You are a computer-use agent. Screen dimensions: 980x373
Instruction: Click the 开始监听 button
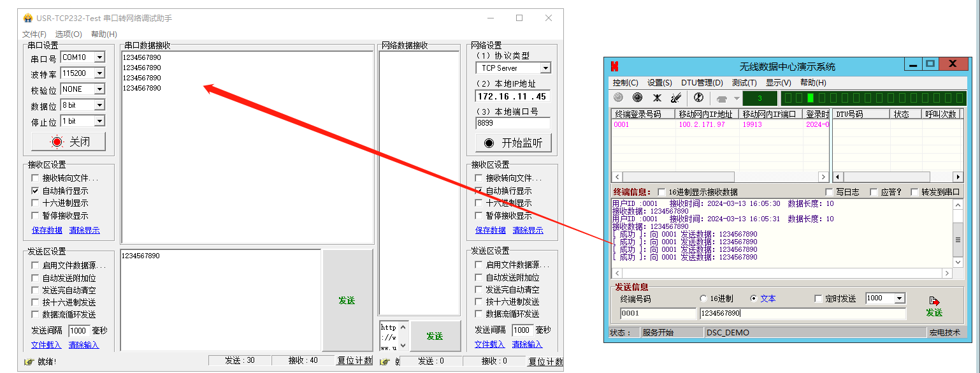tap(513, 143)
